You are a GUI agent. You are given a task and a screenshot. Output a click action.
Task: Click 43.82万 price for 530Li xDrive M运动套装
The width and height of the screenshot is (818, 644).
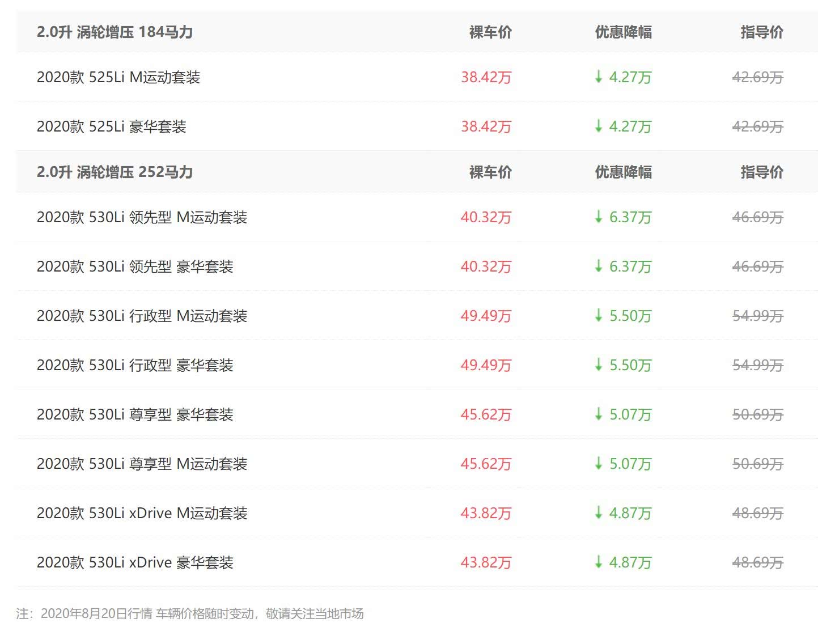[x=486, y=513]
